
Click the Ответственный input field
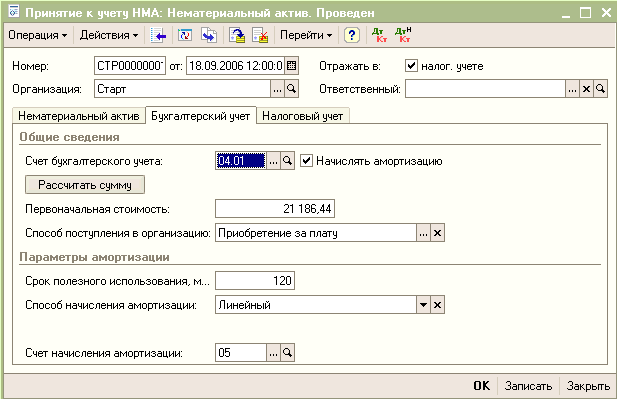click(x=485, y=89)
